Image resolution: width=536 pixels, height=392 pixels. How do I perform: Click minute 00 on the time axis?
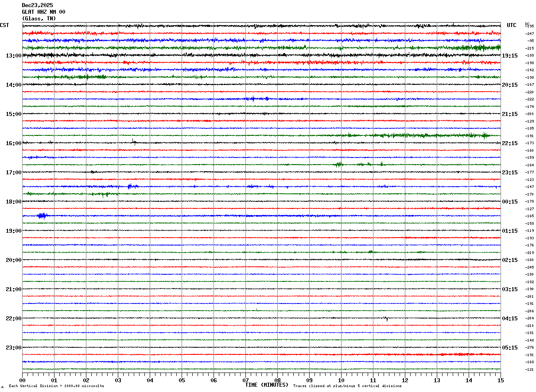(23, 380)
